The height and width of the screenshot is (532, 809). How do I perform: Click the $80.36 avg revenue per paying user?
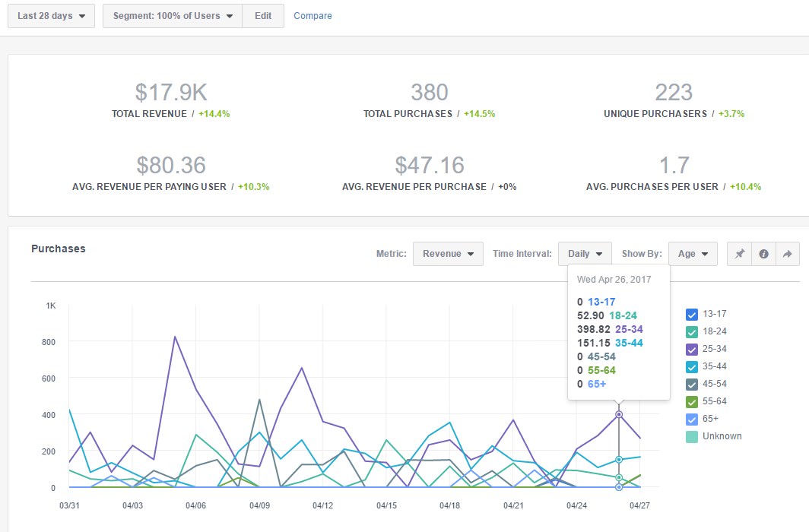[171, 166]
